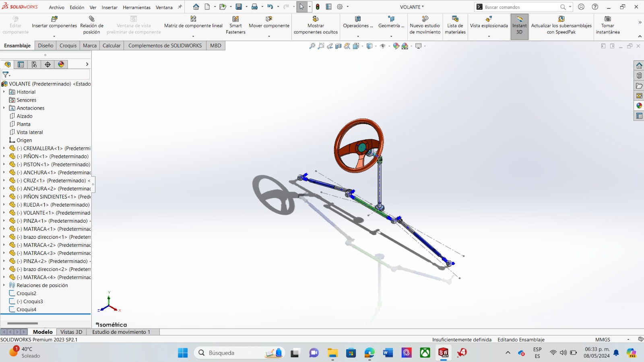
Task: Toggle Mostrar componentes ocultos
Action: tap(316, 19)
